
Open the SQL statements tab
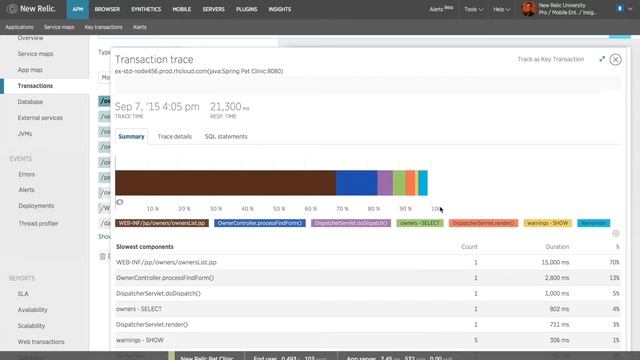(x=226, y=136)
